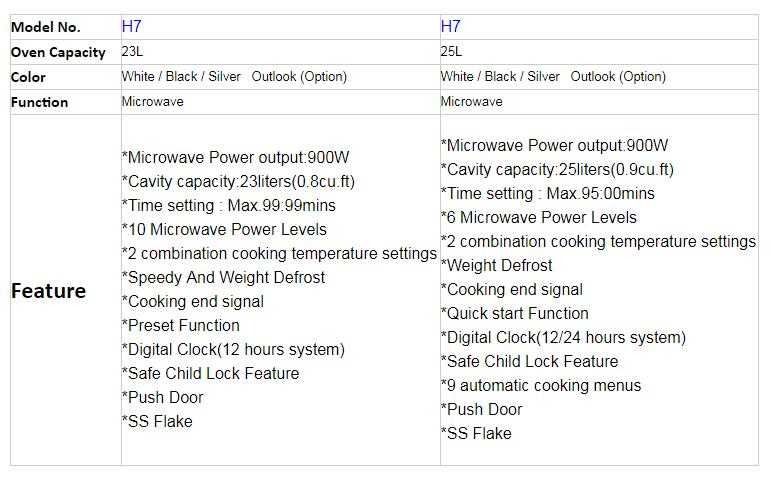Click the "10 Microwave Power Levels" feature
Screen dimensions: 771x478
(224, 229)
